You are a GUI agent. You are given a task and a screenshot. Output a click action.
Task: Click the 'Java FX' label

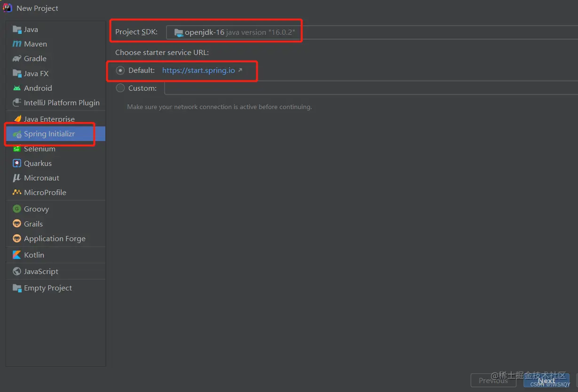(x=36, y=74)
